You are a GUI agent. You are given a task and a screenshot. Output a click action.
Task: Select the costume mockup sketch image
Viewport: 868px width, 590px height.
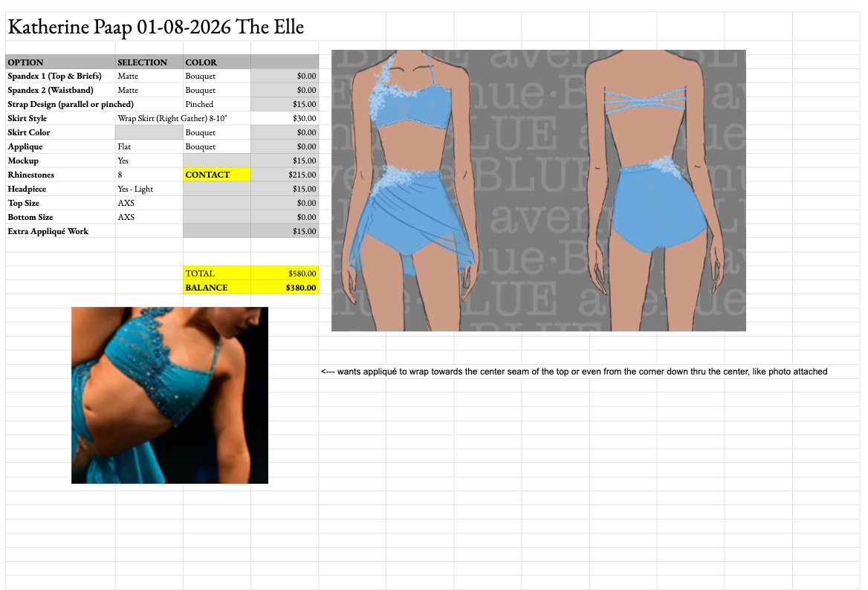tap(538, 190)
